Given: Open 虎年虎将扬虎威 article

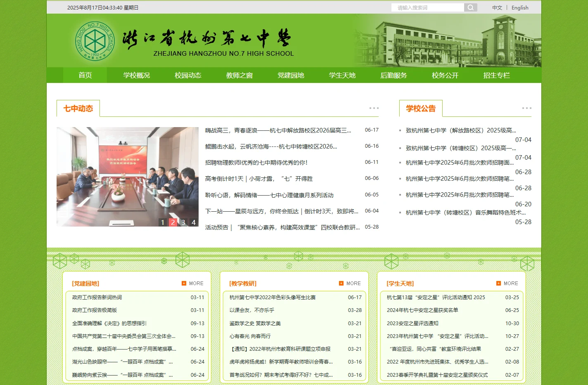Looking at the screenshot, I should click(281, 362).
